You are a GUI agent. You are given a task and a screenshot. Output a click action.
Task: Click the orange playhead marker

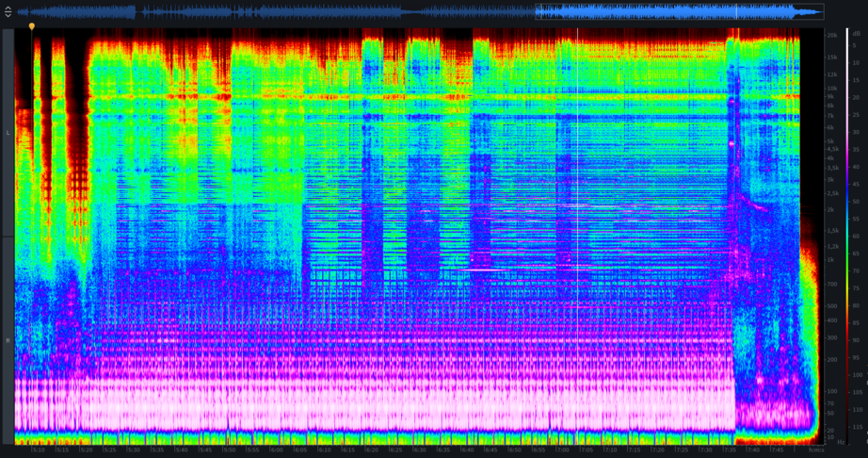pos(31,26)
